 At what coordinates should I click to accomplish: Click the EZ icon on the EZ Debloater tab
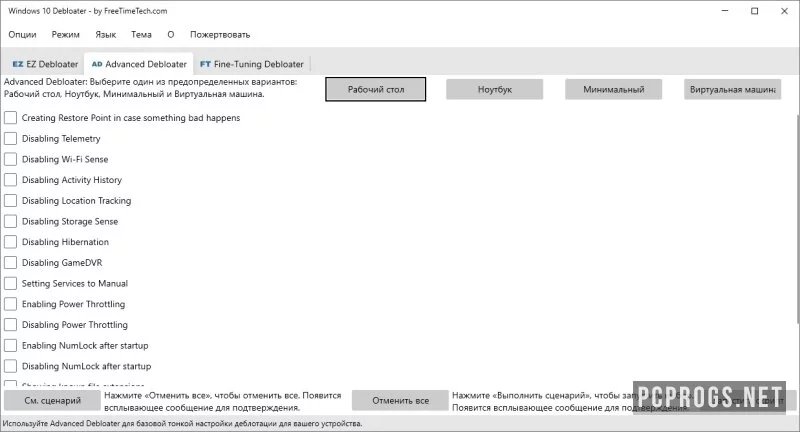(18, 64)
